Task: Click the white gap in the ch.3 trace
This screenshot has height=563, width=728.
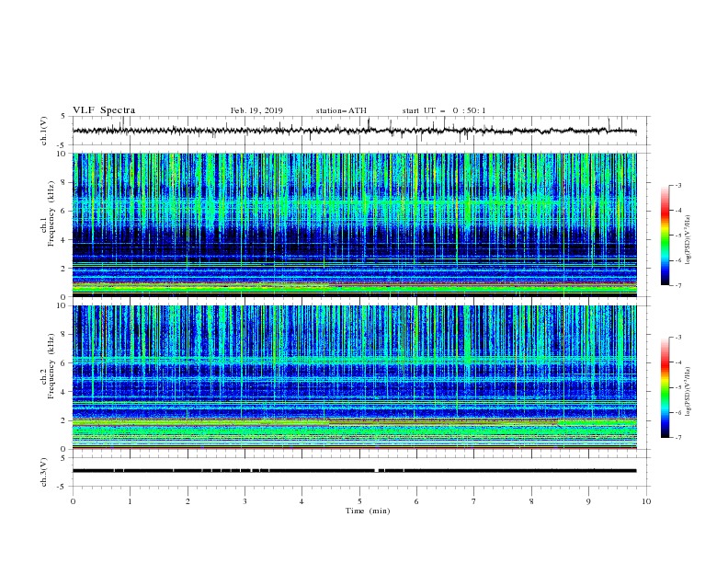Action: [377, 471]
